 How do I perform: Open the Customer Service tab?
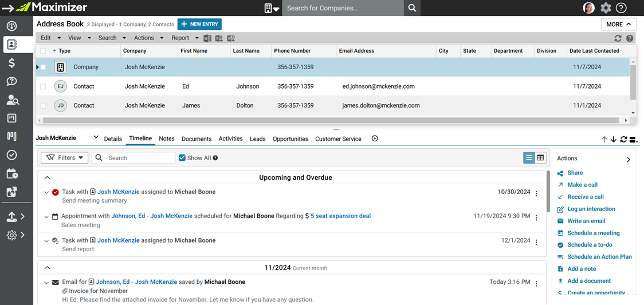click(339, 139)
